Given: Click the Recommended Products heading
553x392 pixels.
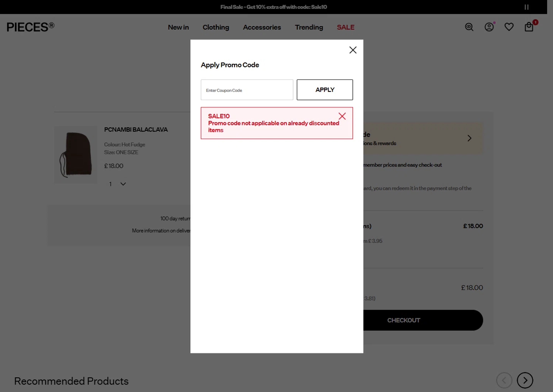Looking at the screenshot, I should click(x=71, y=381).
